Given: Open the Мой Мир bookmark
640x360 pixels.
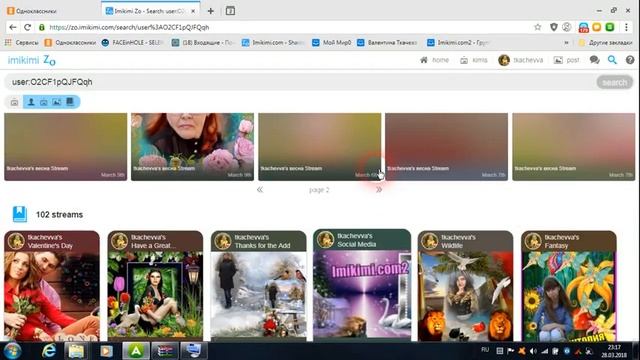Looking at the screenshot, I should (331, 42).
